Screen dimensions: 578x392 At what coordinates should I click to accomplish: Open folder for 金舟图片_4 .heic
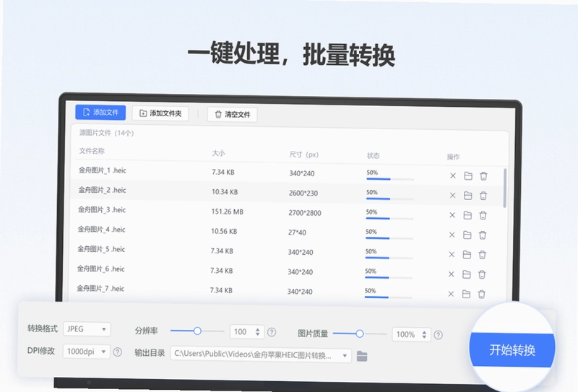pos(467,235)
